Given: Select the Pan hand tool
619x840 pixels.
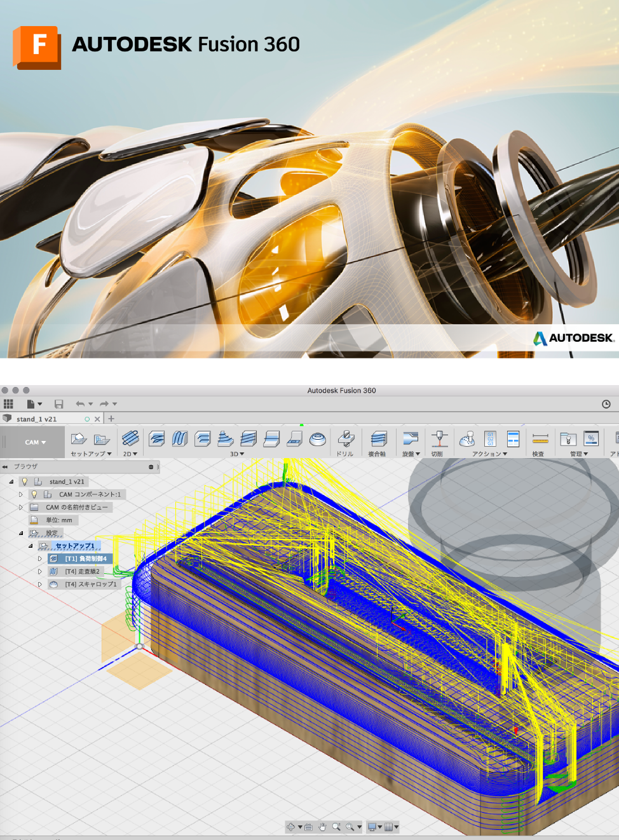Looking at the screenshot, I should click(x=322, y=827).
